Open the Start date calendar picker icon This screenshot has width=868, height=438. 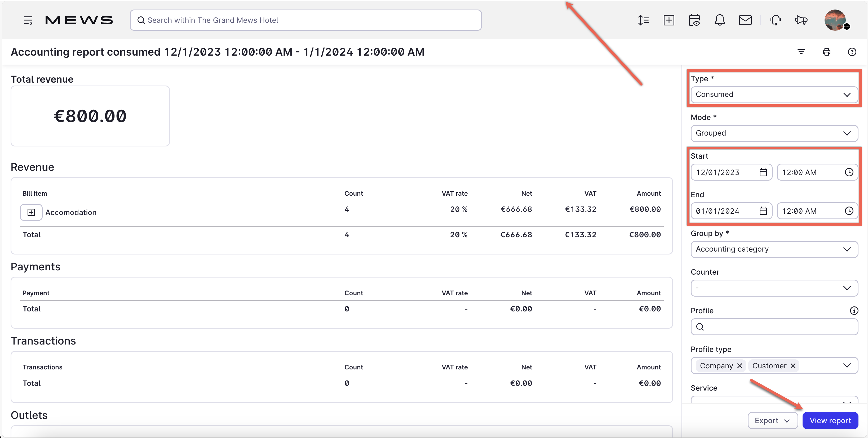pyautogui.click(x=763, y=172)
